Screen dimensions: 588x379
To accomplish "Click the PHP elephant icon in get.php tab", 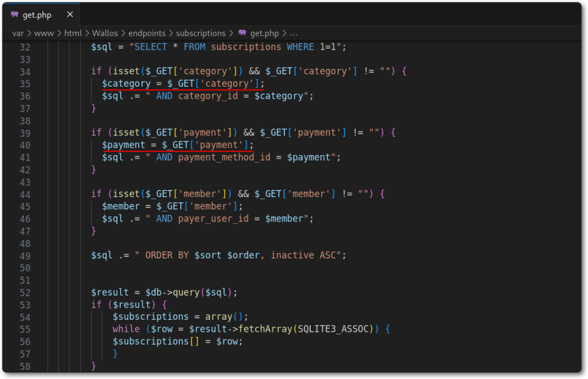I will coord(14,15).
